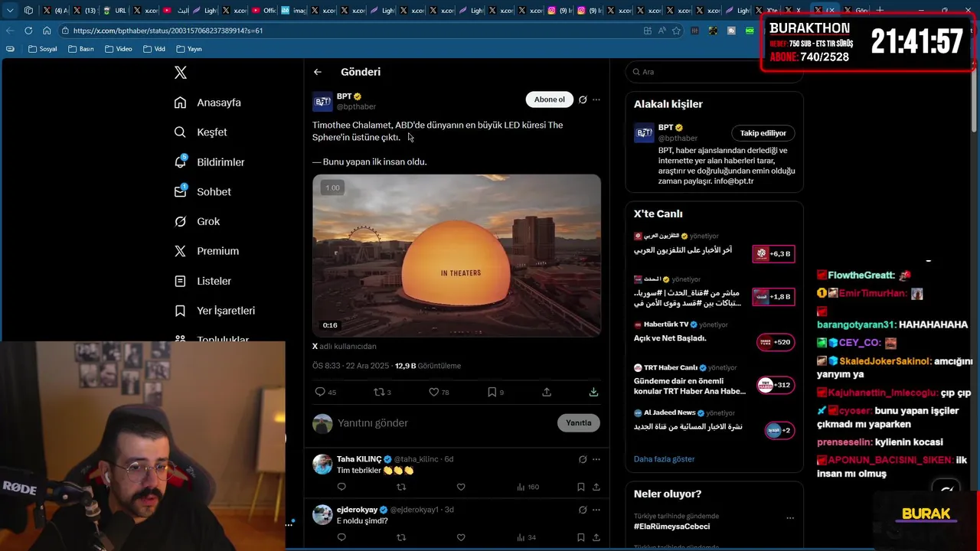
Task: Open the #ElaRümeysaCebeci trend
Action: point(671,527)
